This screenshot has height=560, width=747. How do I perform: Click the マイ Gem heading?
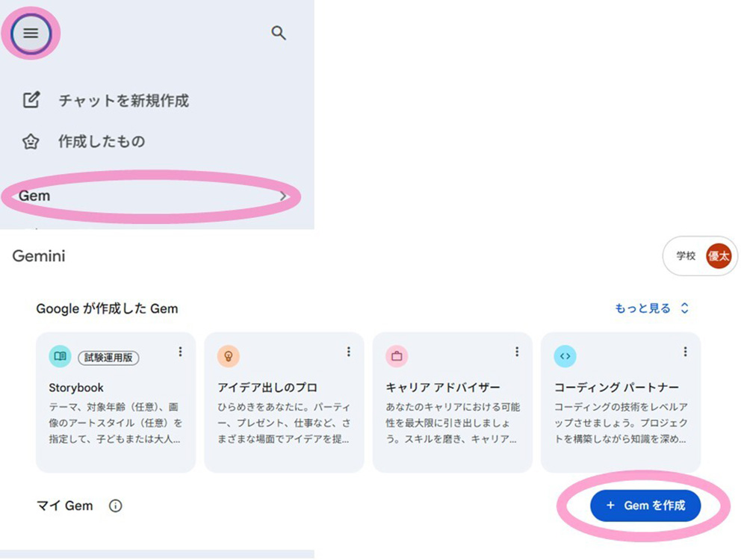[x=65, y=505]
